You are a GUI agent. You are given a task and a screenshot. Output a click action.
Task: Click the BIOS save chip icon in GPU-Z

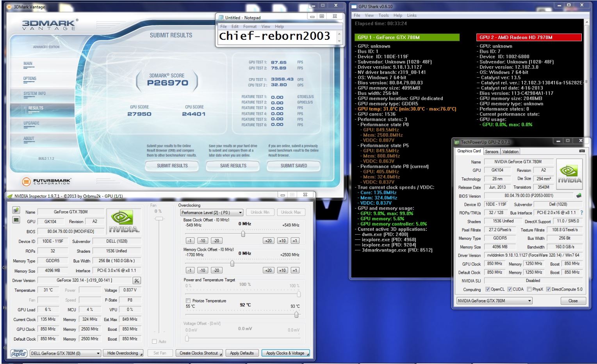[x=579, y=195]
